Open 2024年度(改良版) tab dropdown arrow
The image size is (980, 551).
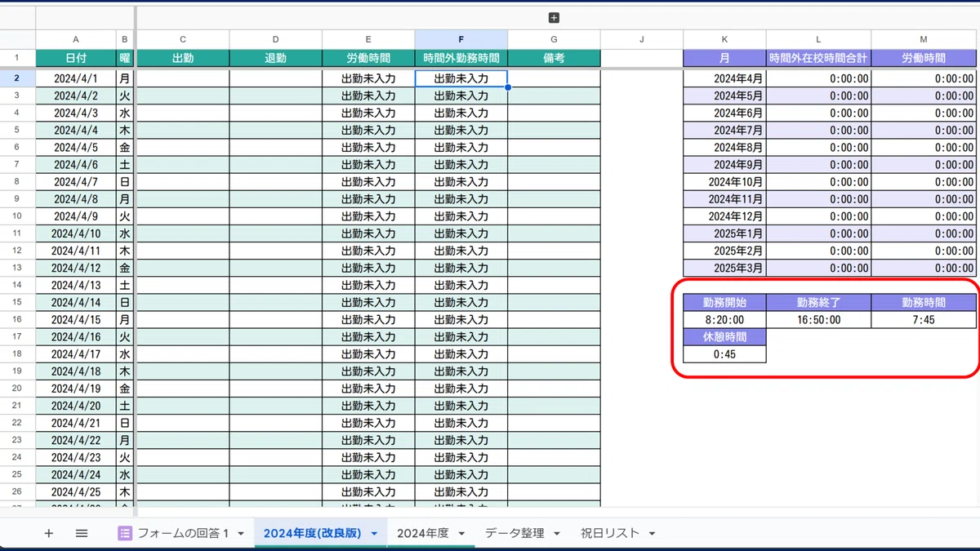point(374,534)
